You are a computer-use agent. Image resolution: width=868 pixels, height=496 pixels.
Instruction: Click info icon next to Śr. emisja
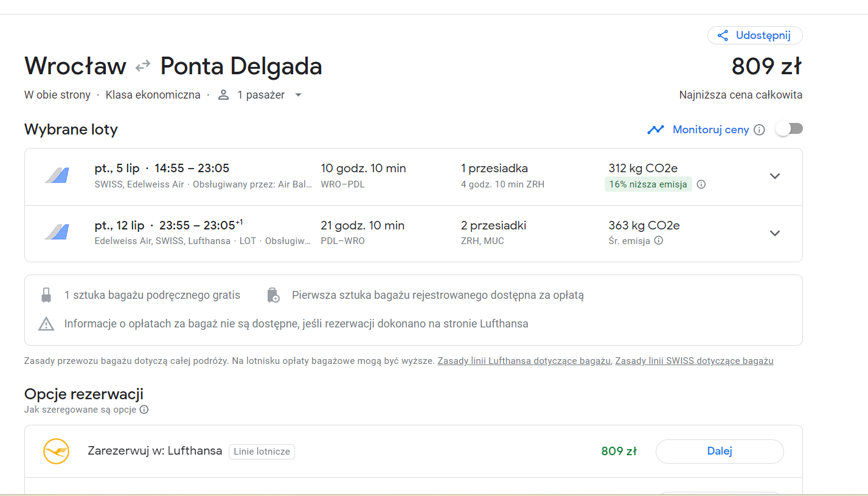658,240
